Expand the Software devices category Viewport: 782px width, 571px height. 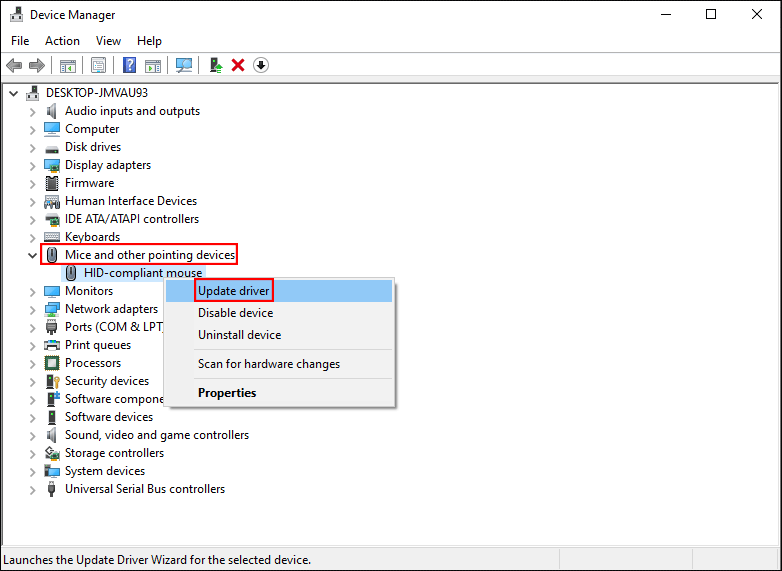tap(32, 417)
